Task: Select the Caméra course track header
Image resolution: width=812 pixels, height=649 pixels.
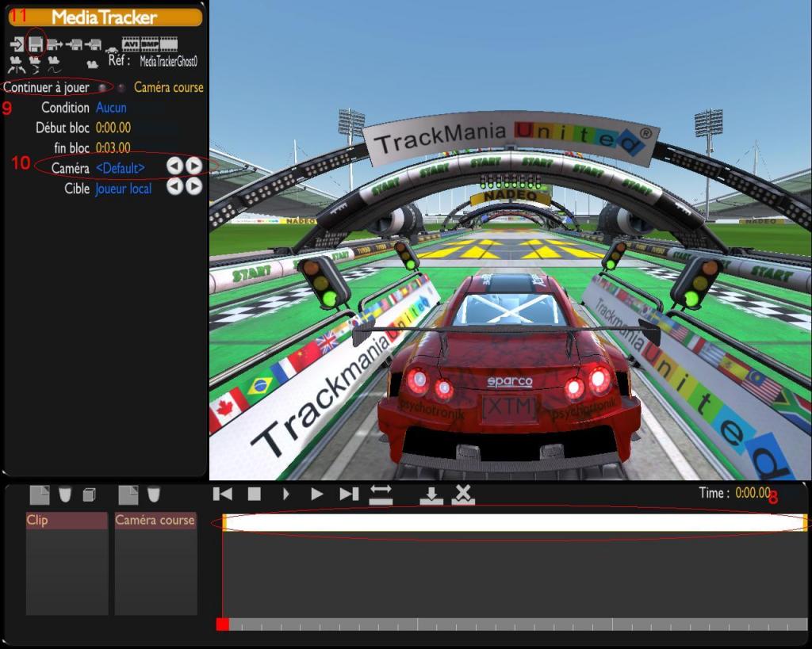Action: click(x=155, y=520)
